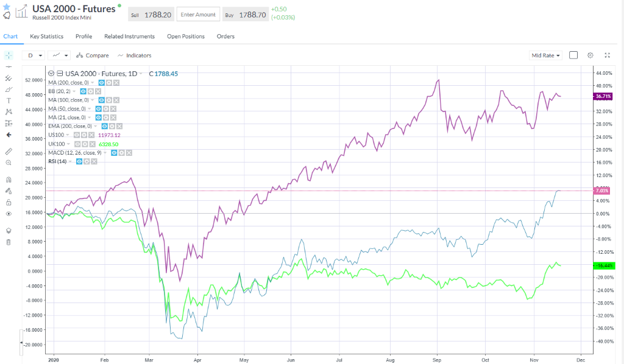Select the text annotation tool
The width and height of the screenshot is (624, 364).
(8, 101)
